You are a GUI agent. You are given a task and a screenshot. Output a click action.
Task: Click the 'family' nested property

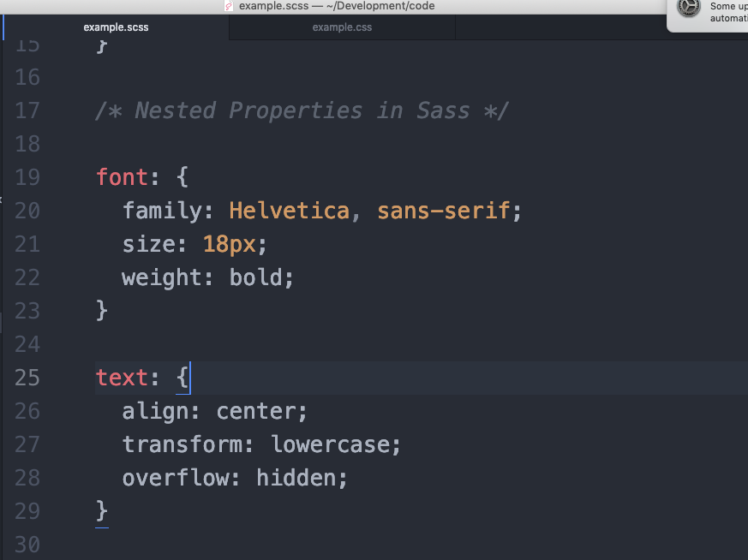pos(162,211)
